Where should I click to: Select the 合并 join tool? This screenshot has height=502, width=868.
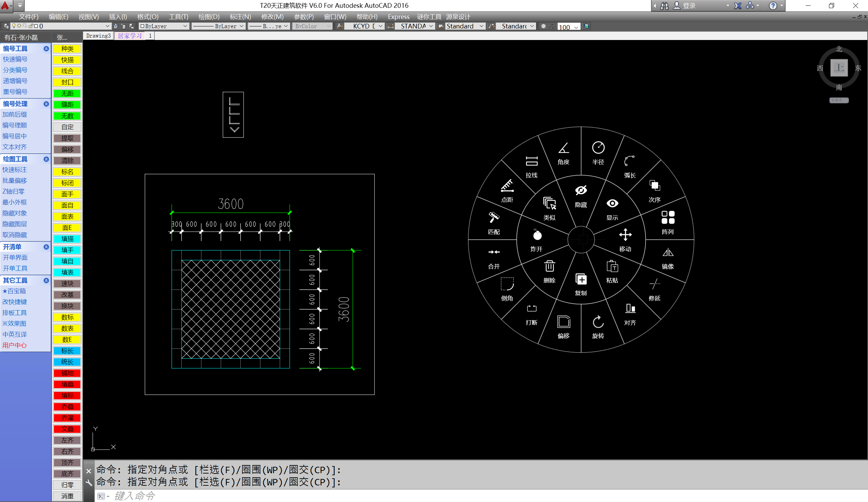tap(494, 259)
